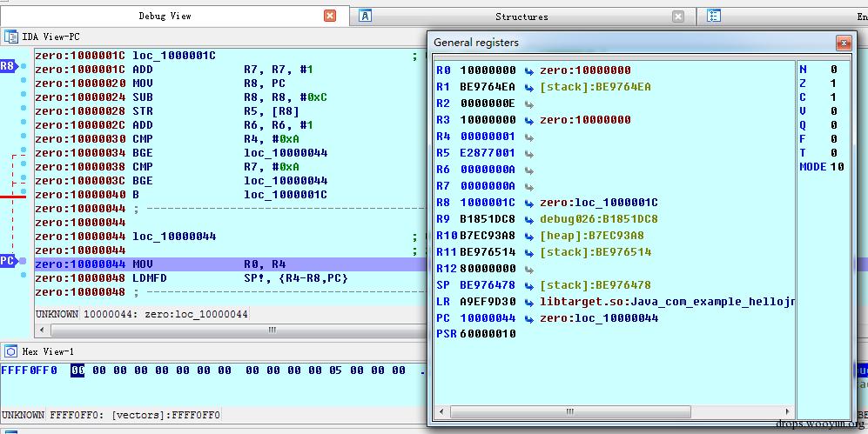
Task: Click the R8 register marker in gutter
Action: click(8, 66)
